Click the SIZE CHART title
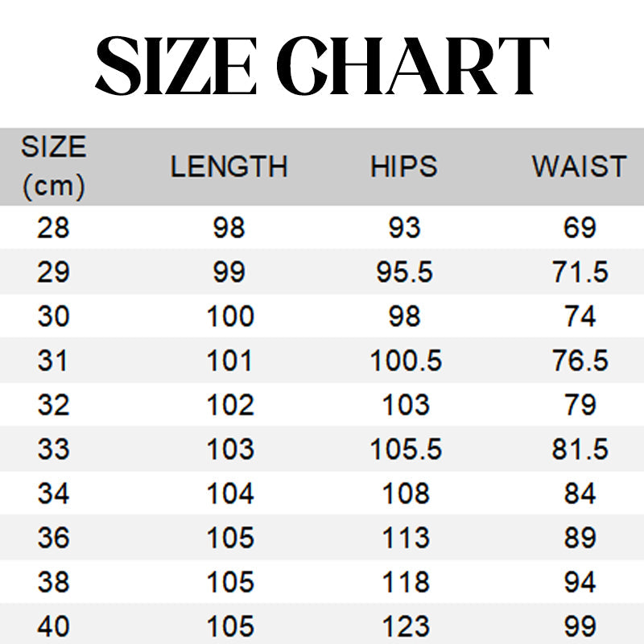Image resolution: width=644 pixels, height=644 pixels. (322, 66)
